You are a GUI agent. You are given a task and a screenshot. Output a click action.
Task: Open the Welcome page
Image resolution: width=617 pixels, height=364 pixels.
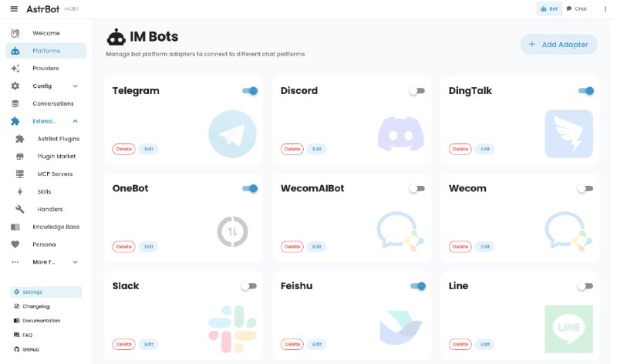pyautogui.click(x=46, y=33)
